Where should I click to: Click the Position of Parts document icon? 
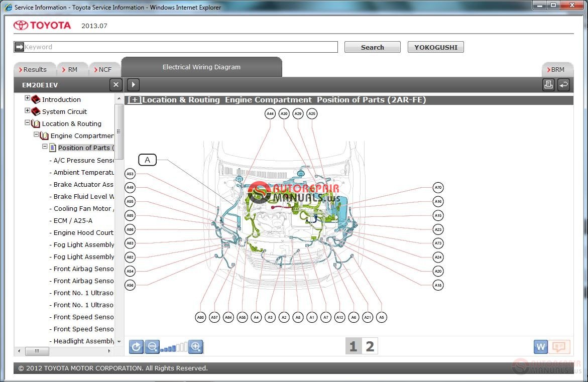click(53, 148)
